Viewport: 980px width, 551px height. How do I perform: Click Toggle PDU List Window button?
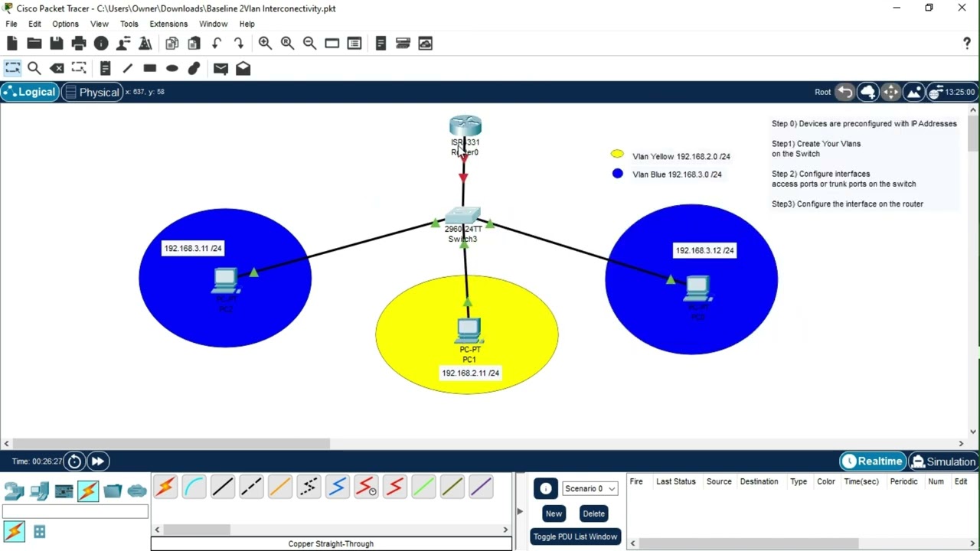[x=575, y=536]
